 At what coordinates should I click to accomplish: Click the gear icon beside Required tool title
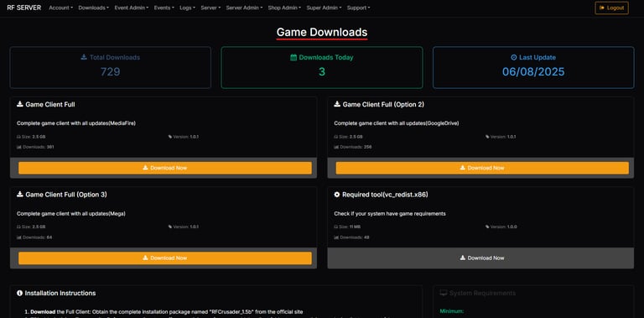[x=337, y=195]
